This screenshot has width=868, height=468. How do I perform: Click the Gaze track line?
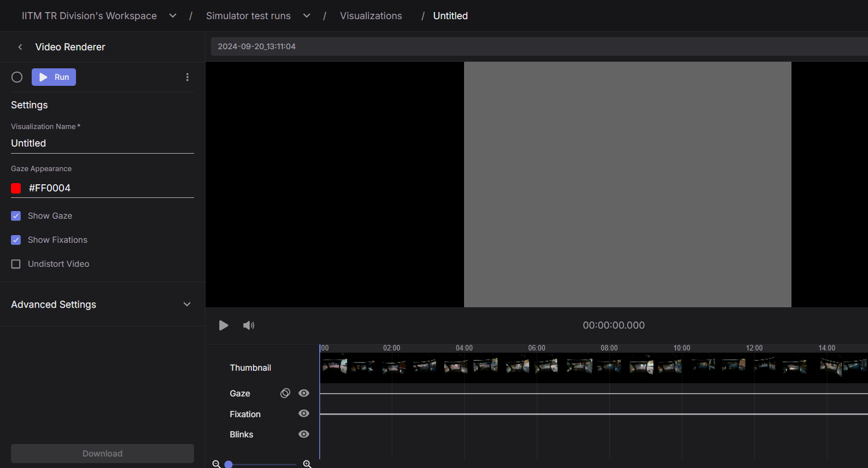coord(594,393)
